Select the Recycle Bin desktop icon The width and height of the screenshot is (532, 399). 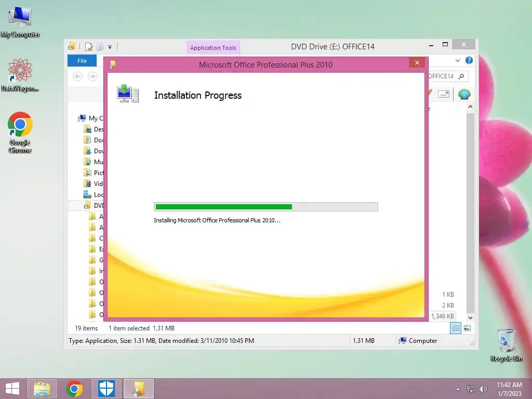506,345
